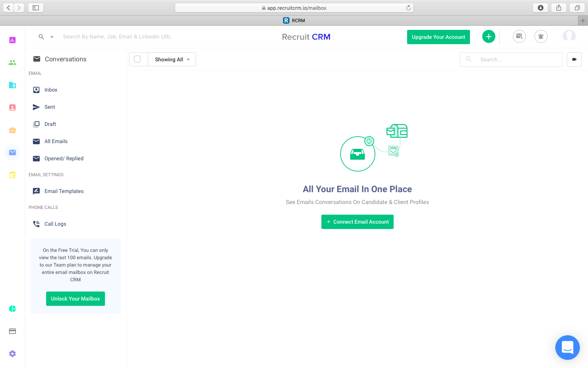Viewport: 588px width, 368px height.
Task: Open the chat support widget
Action: 568,348
